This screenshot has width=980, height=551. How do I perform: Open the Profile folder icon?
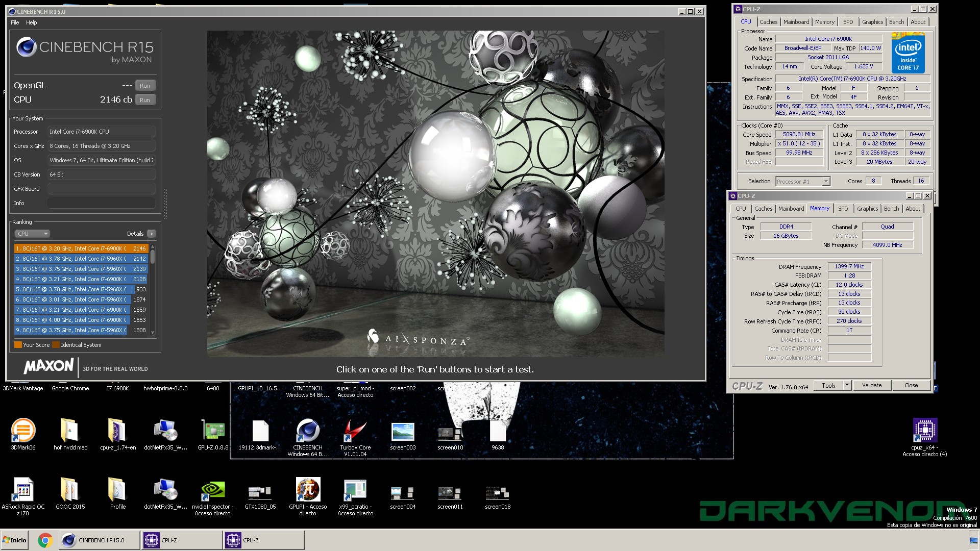coord(118,493)
